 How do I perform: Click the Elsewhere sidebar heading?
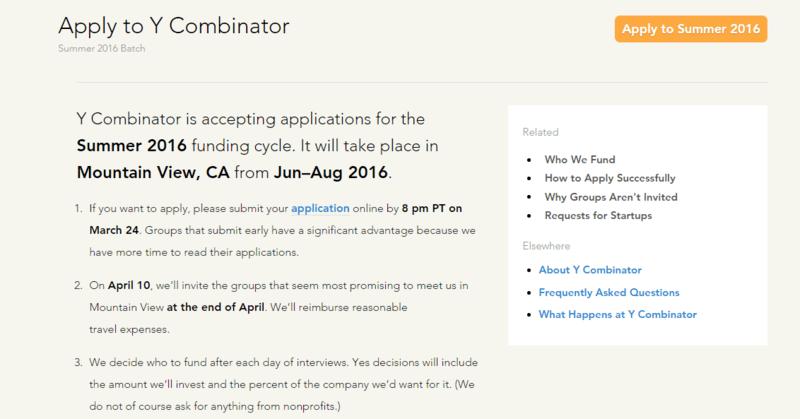click(x=546, y=243)
